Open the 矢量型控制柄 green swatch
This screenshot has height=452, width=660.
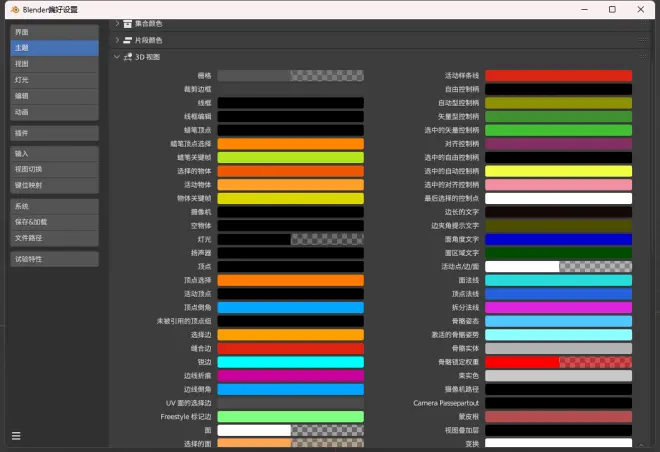point(559,117)
